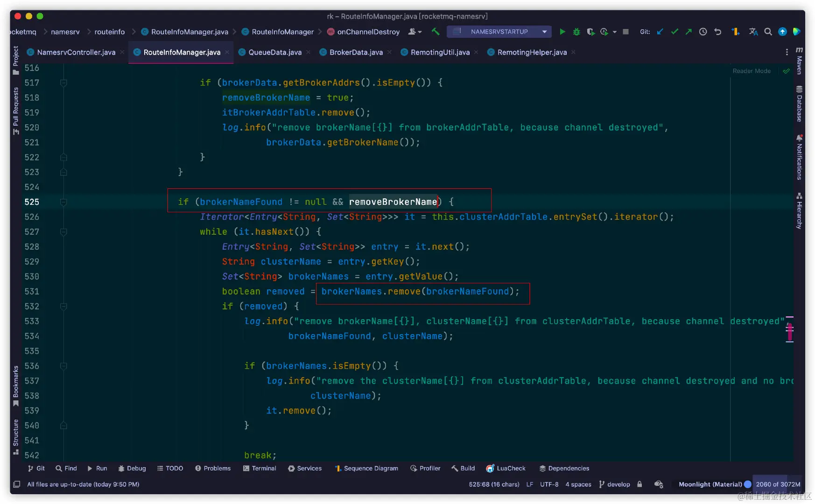The width and height of the screenshot is (815, 504).
Task: Click the routeinfo breadcrumb in navigation bar
Action: pos(110,32)
